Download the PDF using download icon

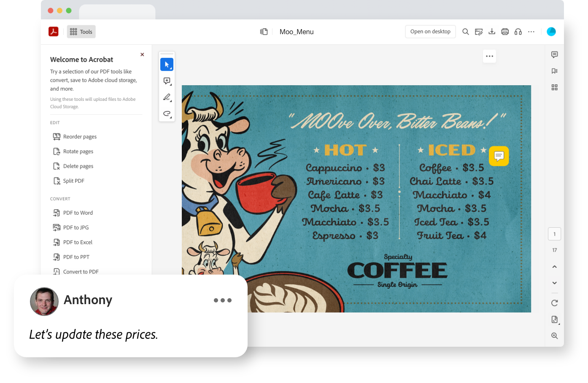coord(492,32)
